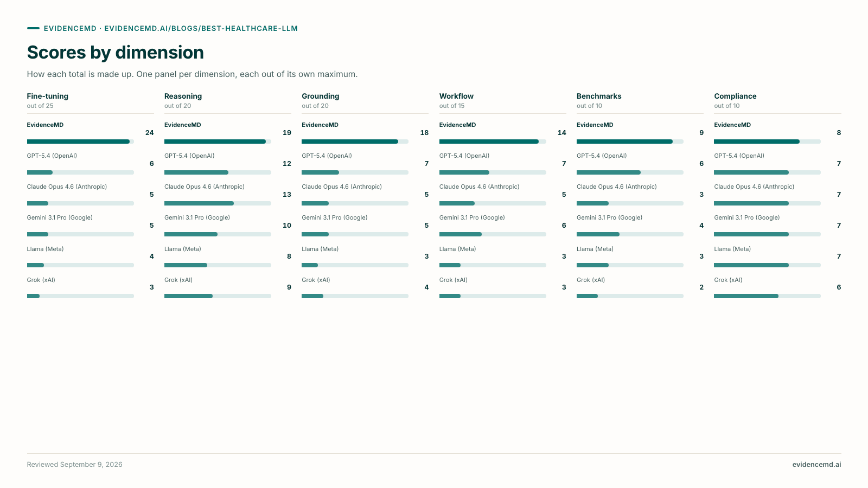Click Llama (Meta) label in Reasoning panel
This screenshot has width=868, height=488.
(183, 249)
